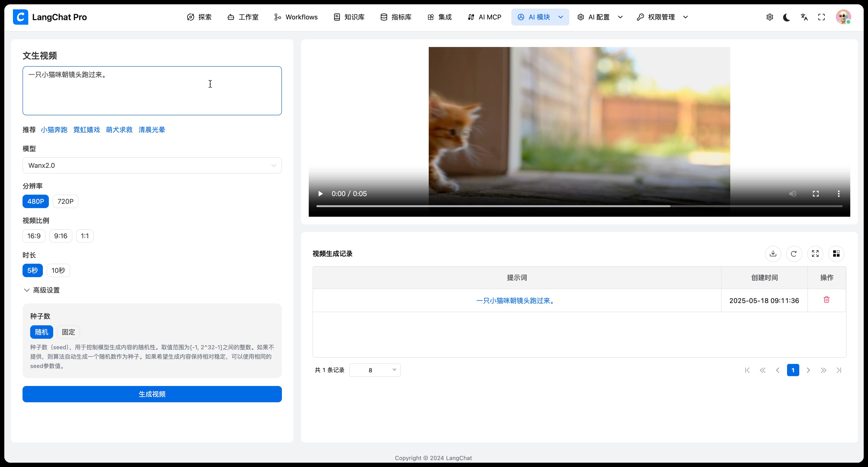This screenshot has width=868, height=467.
Task: Open the Workflows nav item
Action: 296,17
